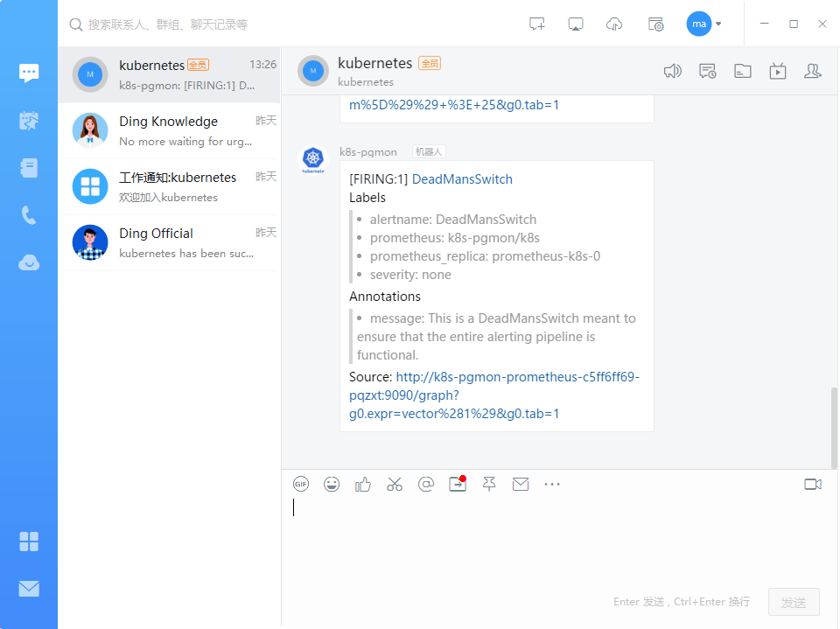Click the Annotations heading
This screenshot has height=629, width=840.
pos(385,297)
